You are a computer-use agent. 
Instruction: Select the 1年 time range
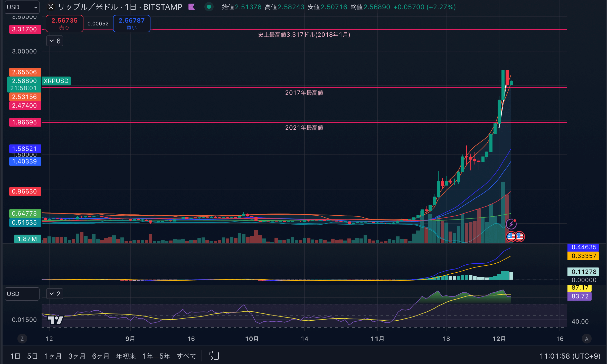(x=148, y=356)
